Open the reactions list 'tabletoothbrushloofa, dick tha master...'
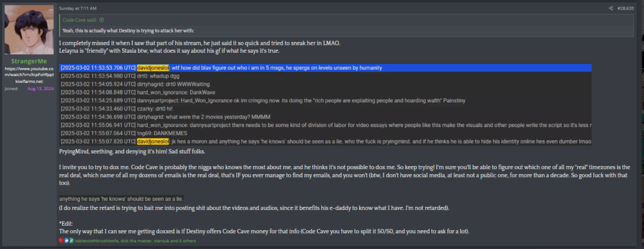Image resolution: width=644 pixels, height=249 pixels. click(x=136, y=241)
